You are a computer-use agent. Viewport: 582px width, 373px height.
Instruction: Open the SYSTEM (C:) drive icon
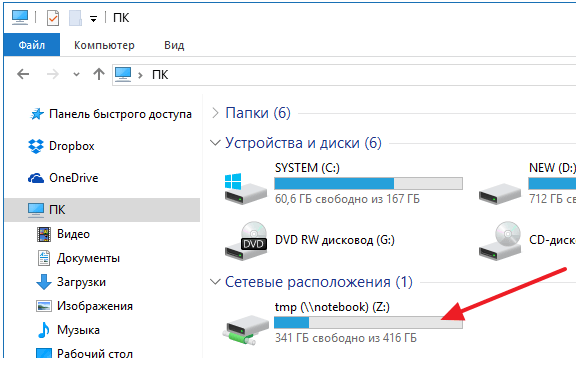click(245, 188)
